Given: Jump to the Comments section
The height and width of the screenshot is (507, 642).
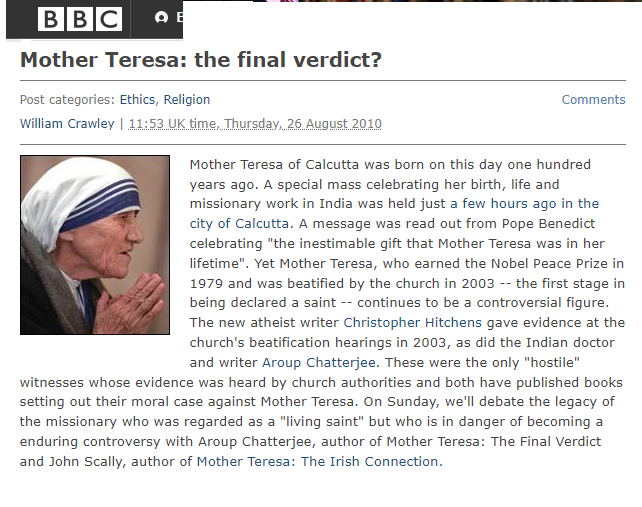Looking at the screenshot, I should (593, 100).
